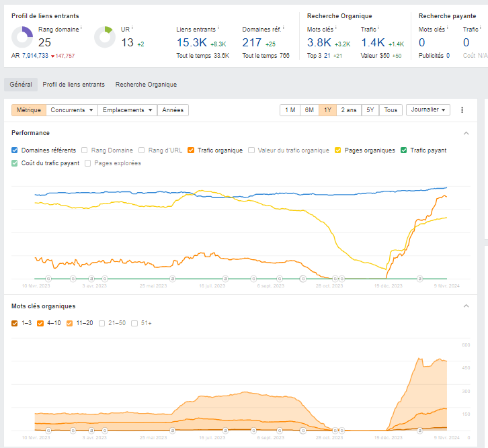Toggle the Trafic organique checkbox
Image resolution: width=488 pixels, height=448 pixels.
point(191,150)
